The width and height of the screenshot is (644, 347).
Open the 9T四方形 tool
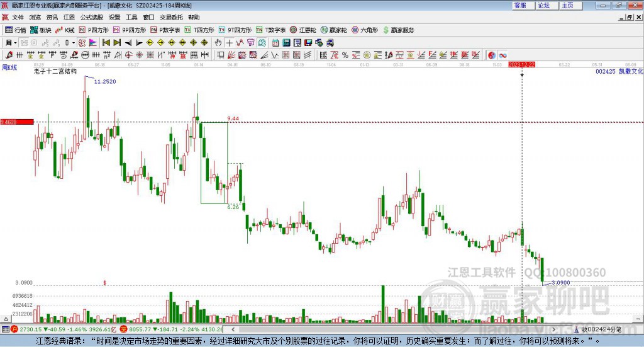pyautogui.click(x=235, y=30)
